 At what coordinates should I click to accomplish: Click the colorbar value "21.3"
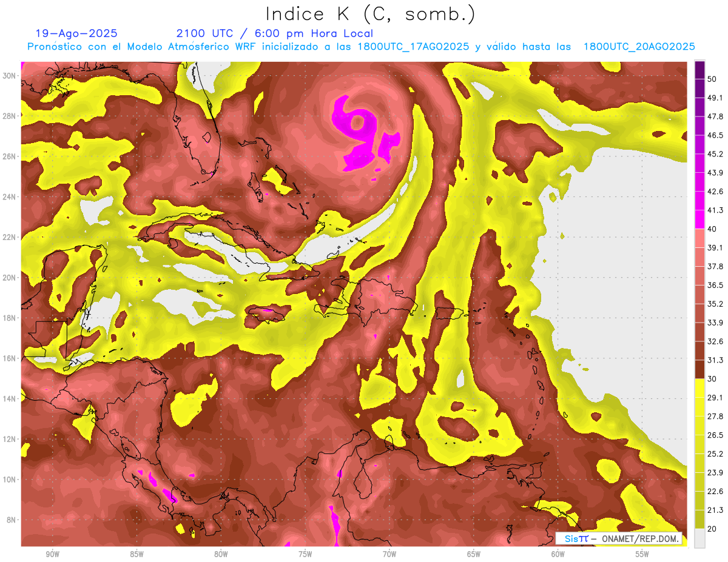(715, 510)
